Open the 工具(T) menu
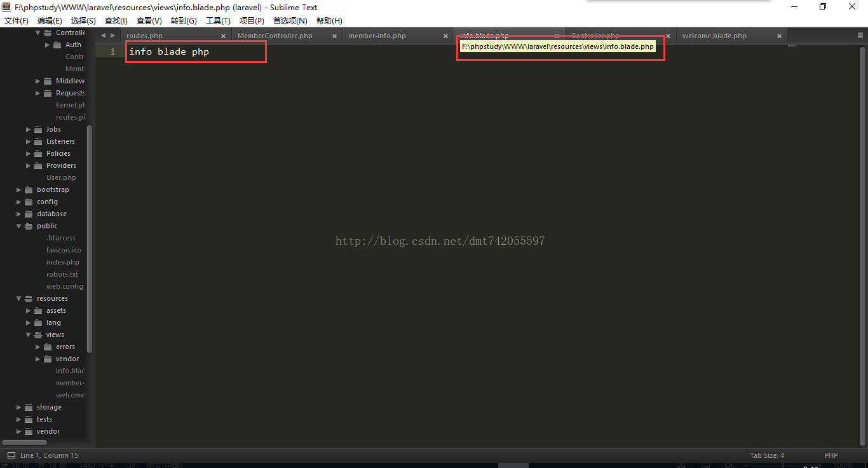The height and width of the screenshot is (468, 868). pos(218,21)
